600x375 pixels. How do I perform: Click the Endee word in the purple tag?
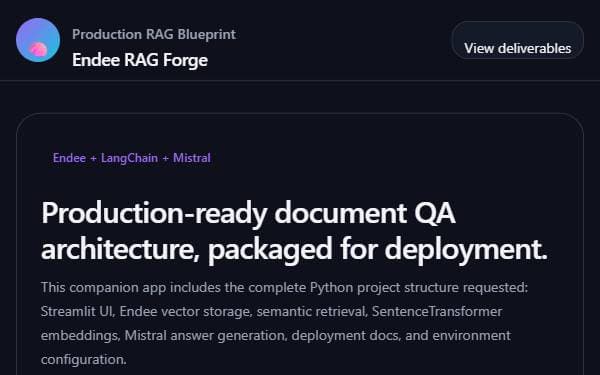pos(69,158)
